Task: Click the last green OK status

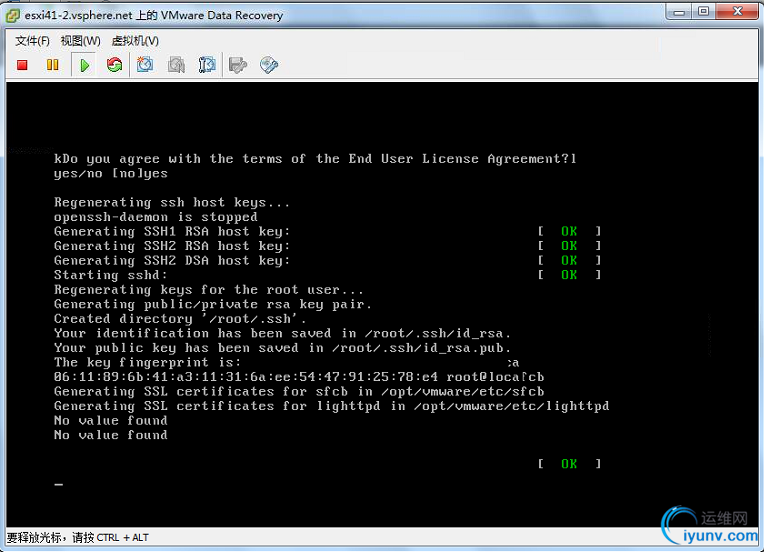Action: pos(569,464)
